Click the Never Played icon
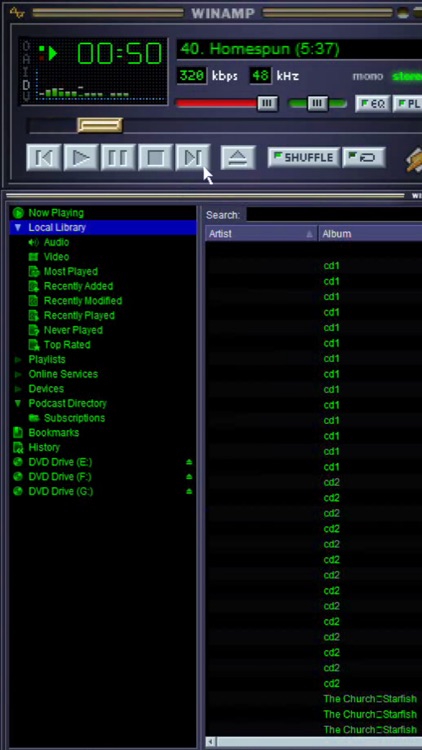 tap(33, 330)
